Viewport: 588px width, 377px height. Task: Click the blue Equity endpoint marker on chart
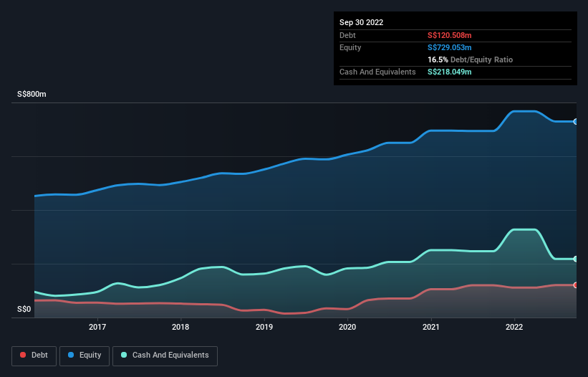[x=575, y=122]
